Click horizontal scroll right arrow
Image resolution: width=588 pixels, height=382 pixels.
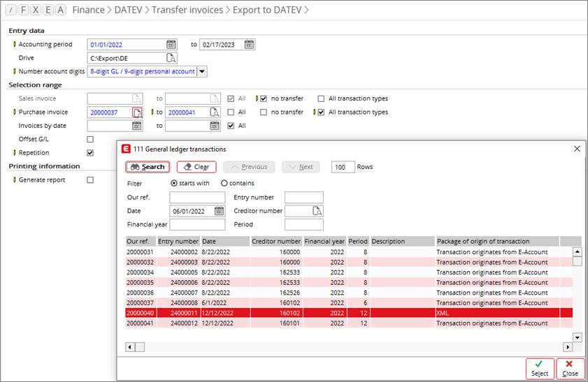(568, 347)
